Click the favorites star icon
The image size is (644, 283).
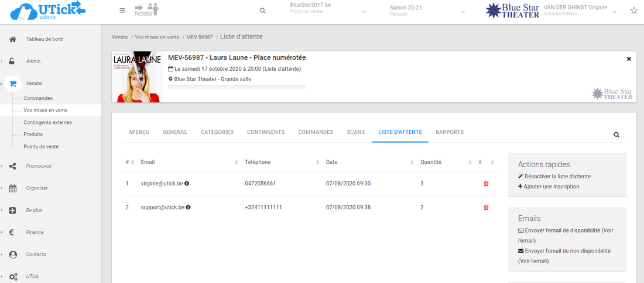(x=633, y=11)
